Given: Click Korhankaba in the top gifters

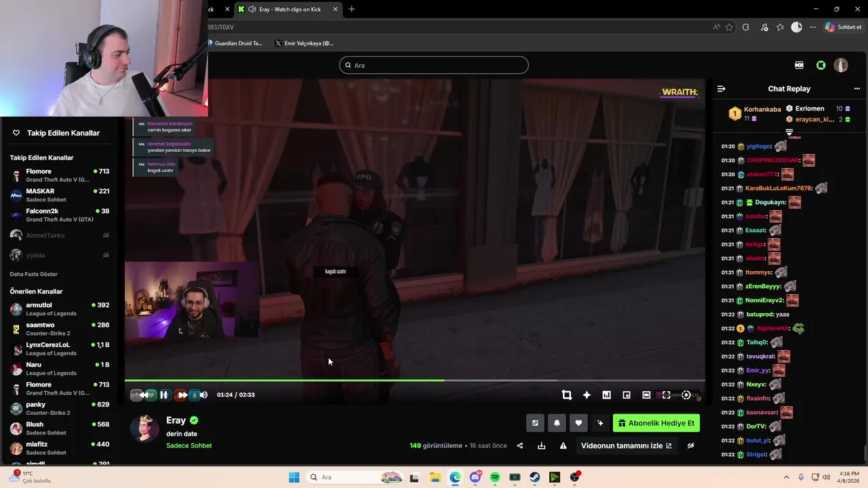Looking at the screenshot, I should click(x=762, y=109).
